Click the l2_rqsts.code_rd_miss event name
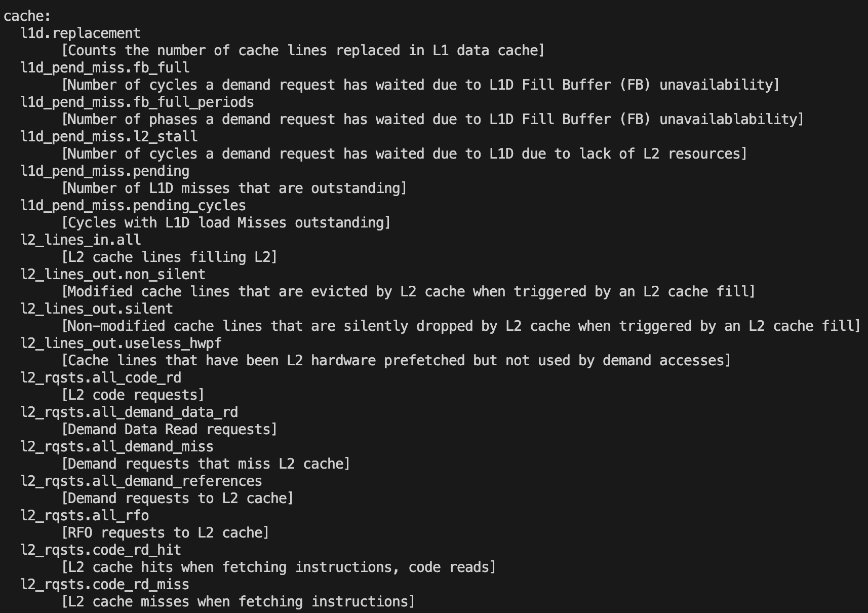Screen dimensions: 868x613 point(105,584)
